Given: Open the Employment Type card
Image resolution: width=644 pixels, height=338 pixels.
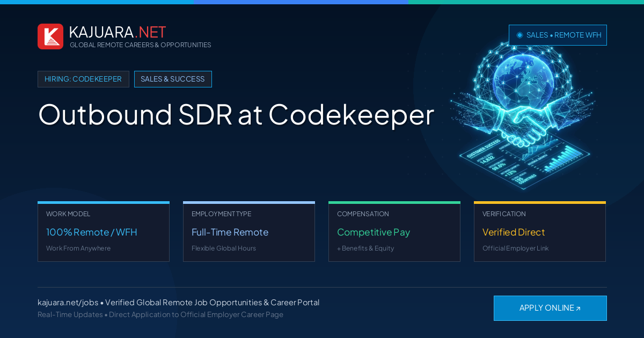Looking at the screenshot, I should [249, 232].
